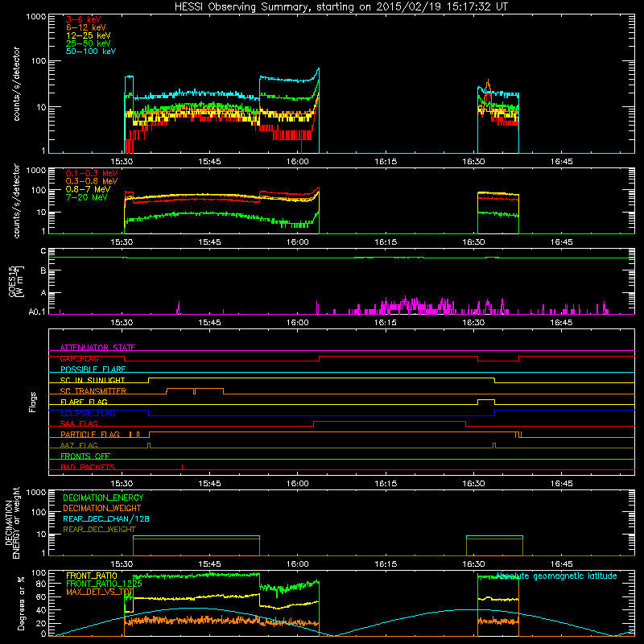Click the 7-20 MeV legend entry

coord(86,197)
